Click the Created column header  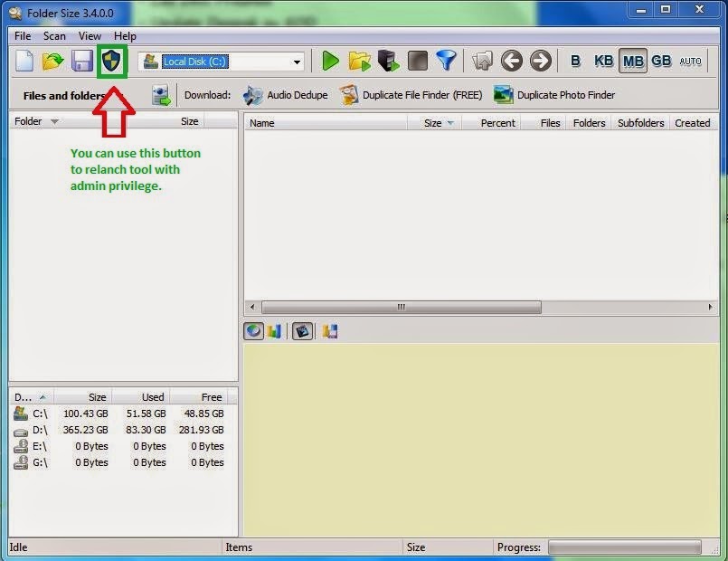coord(693,123)
